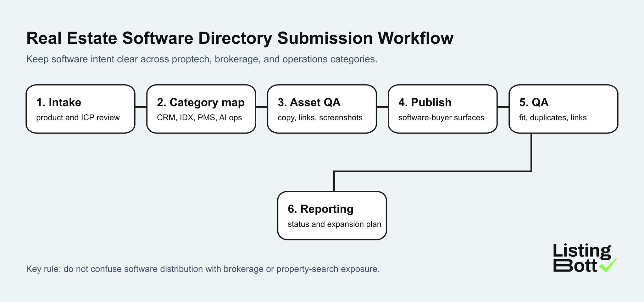Image resolution: width=644 pixels, height=302 pixels.
Task: Click 'status and expansion plan' text
Action: [x=334, y=224]
